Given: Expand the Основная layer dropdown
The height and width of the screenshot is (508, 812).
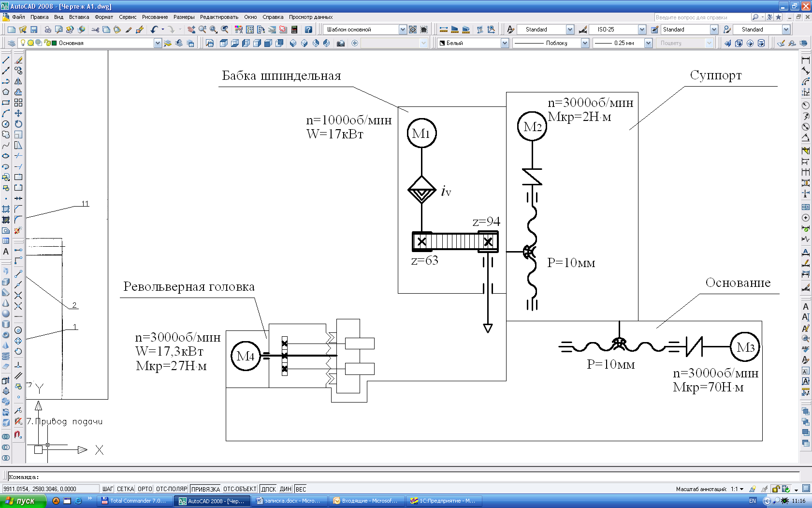Looking at the screenshot, I should tap(158, 43).
